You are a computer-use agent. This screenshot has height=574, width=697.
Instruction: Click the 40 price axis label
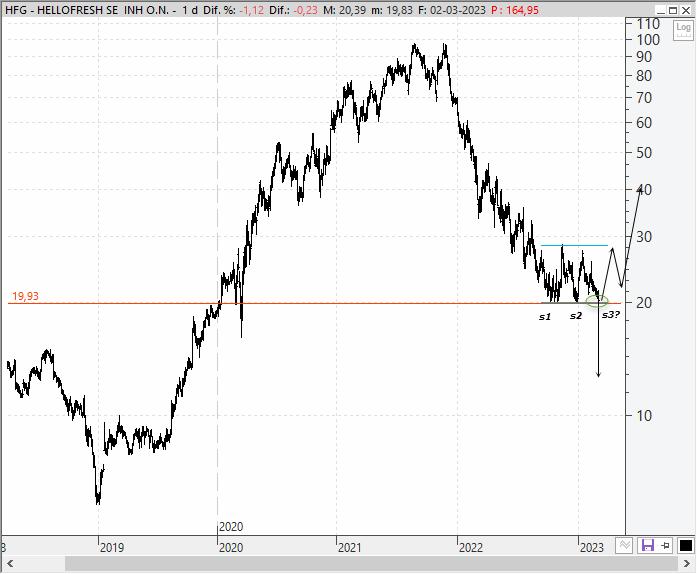coord(644,190)
